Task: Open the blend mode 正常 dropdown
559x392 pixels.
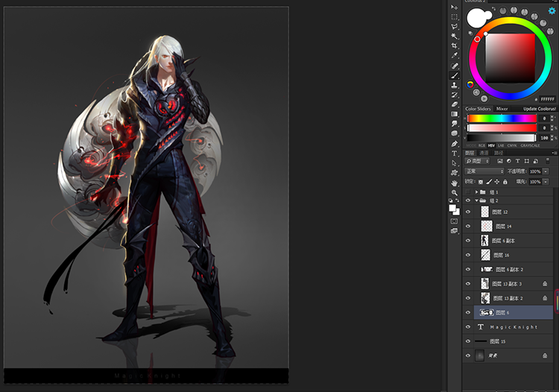Action: pos(484,171)
